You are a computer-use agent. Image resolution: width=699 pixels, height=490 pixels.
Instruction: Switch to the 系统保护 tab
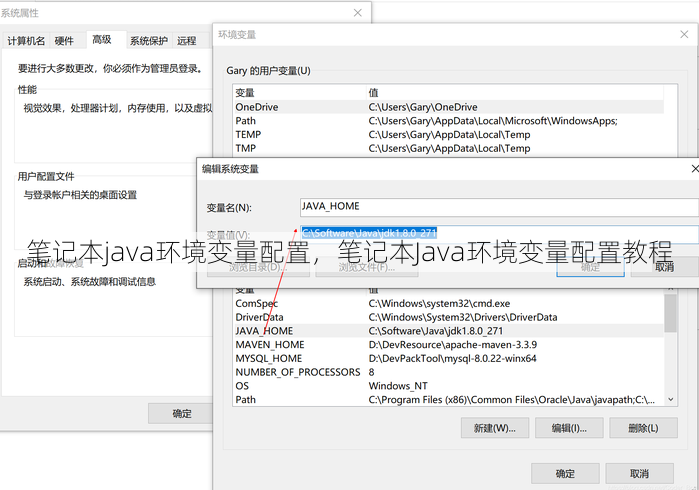149,41
